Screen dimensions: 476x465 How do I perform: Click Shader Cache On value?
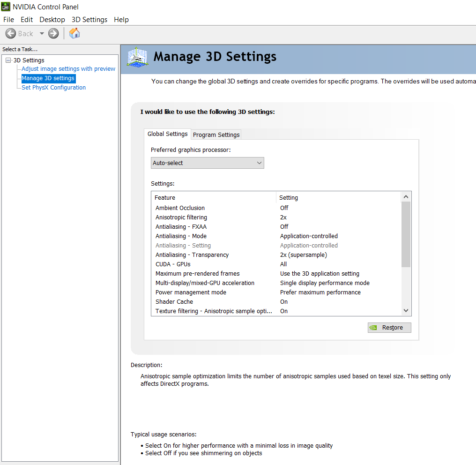284,302
